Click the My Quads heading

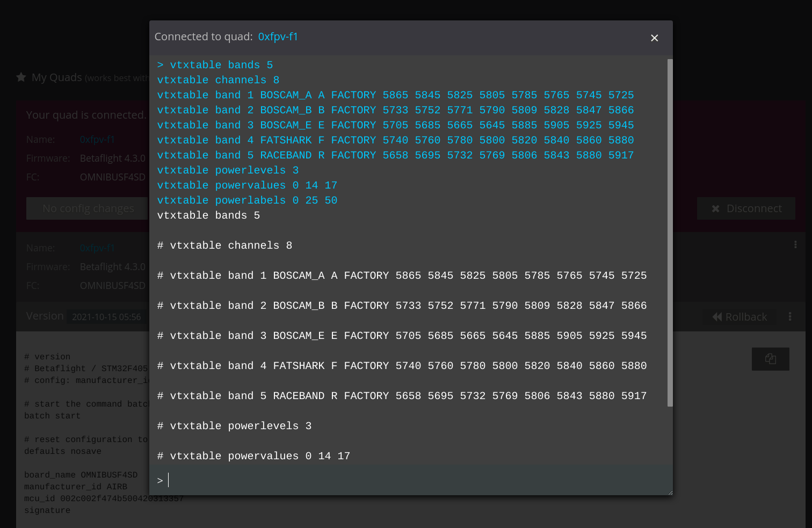pyautogui.click(x=56, y=77)
